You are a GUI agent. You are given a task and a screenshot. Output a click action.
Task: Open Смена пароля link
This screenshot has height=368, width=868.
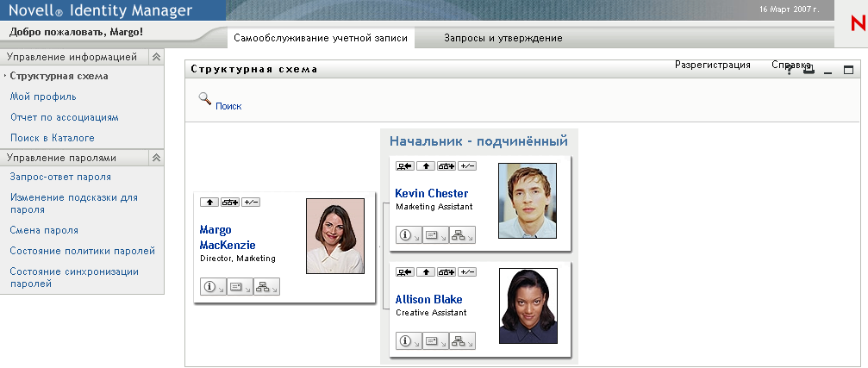point(44,230)
